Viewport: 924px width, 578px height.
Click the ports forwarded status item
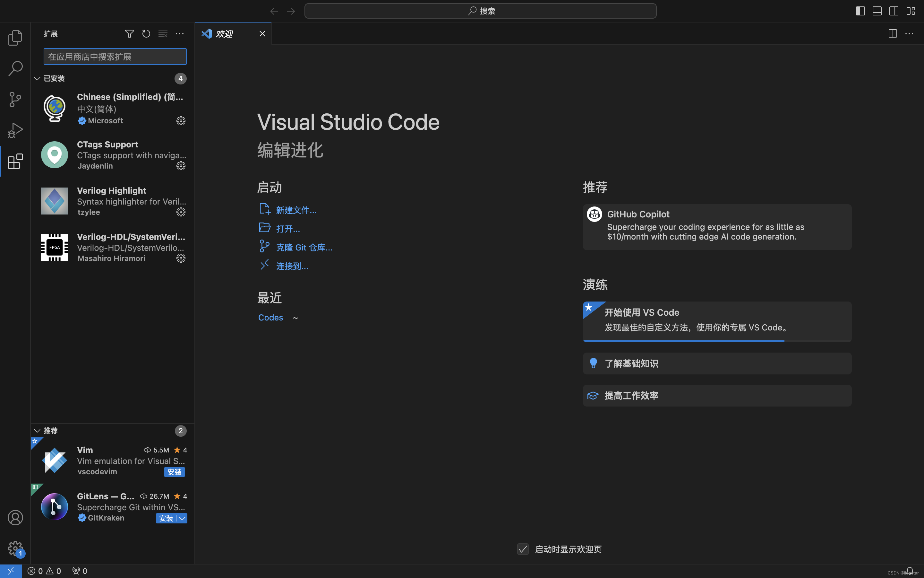(80, 571)
